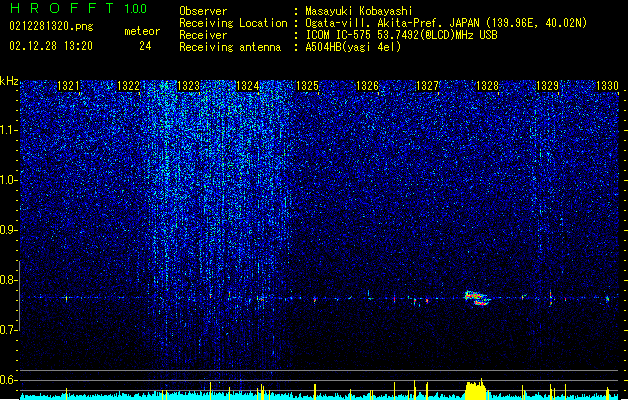Click the 0.8 kHz axis label
Viewport: 629px width, 400px height.
[x=9, y=280]
